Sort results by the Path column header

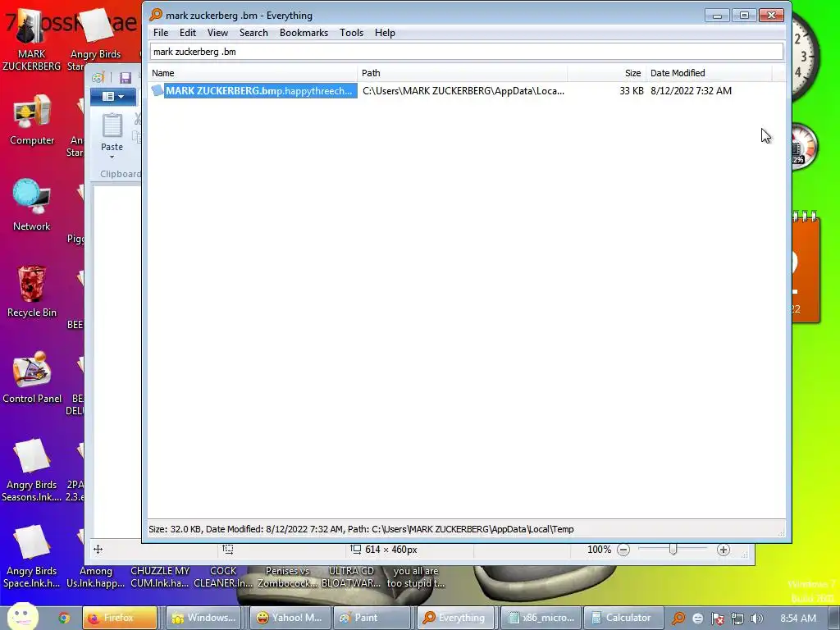pos(463,73)
